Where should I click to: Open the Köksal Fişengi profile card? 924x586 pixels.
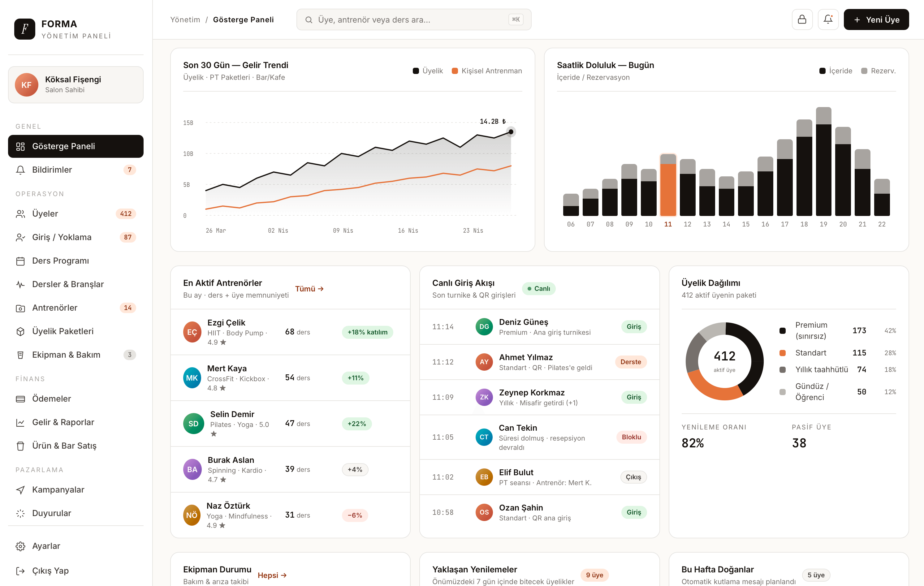[x=76, y=85]
